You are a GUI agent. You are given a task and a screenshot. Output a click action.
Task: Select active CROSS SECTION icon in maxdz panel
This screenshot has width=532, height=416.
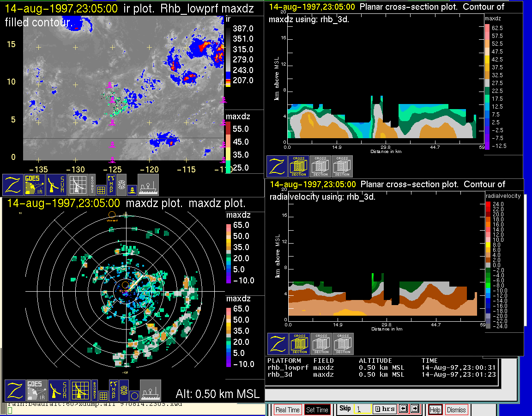click(x=299, y=166)
